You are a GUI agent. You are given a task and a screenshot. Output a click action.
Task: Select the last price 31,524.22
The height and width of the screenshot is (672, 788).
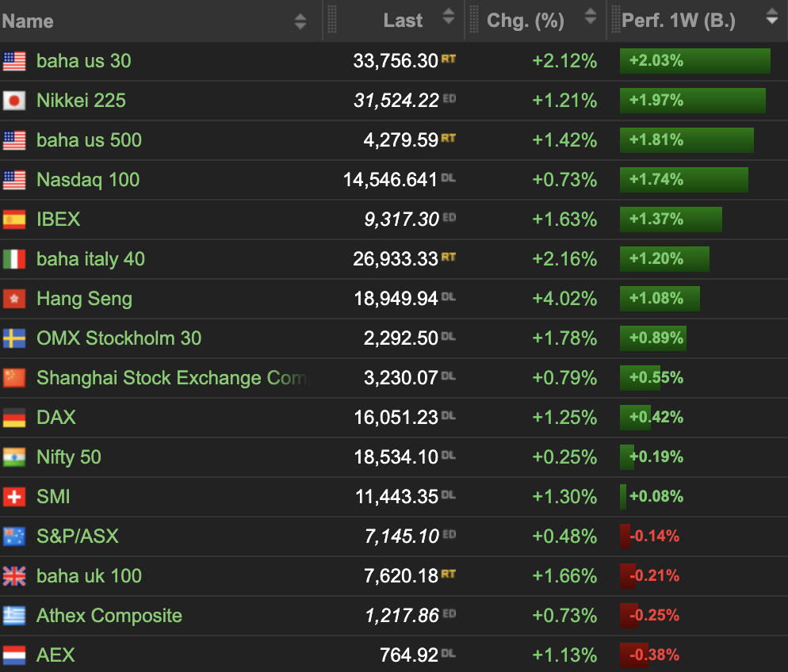coord(396,101)
